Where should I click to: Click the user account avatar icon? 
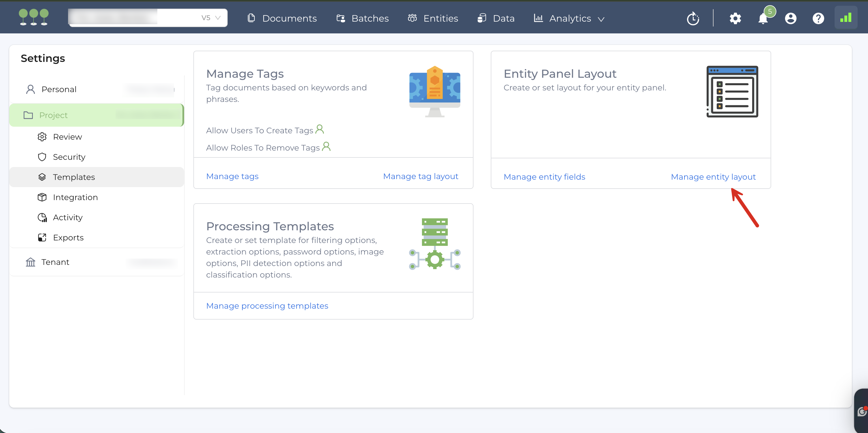[790, 18]
